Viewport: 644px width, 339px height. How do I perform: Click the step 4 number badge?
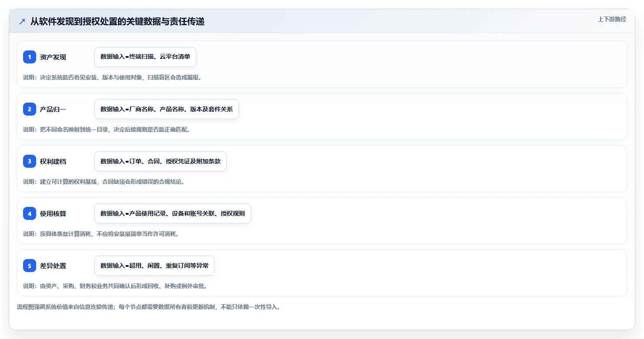click(x=30, y=213)
